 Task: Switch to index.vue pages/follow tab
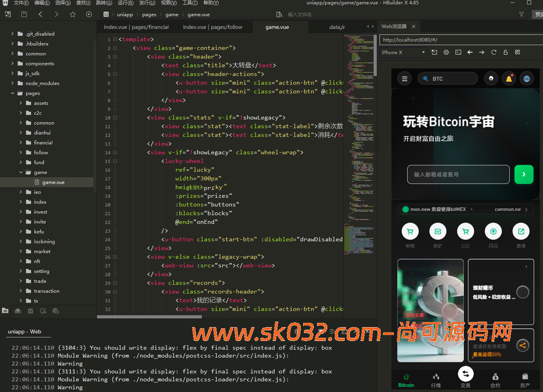[213, 27]
